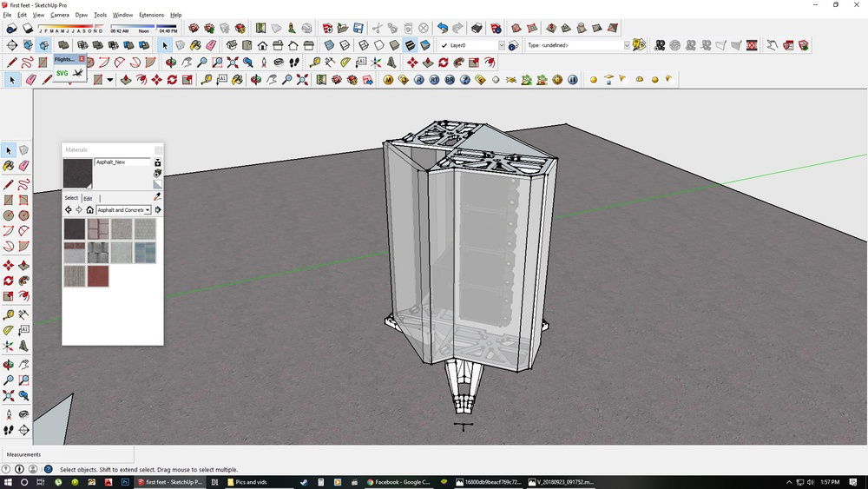Expand Asphalt and Concrete library list
868x489 pixels.
tap(148, 210)
